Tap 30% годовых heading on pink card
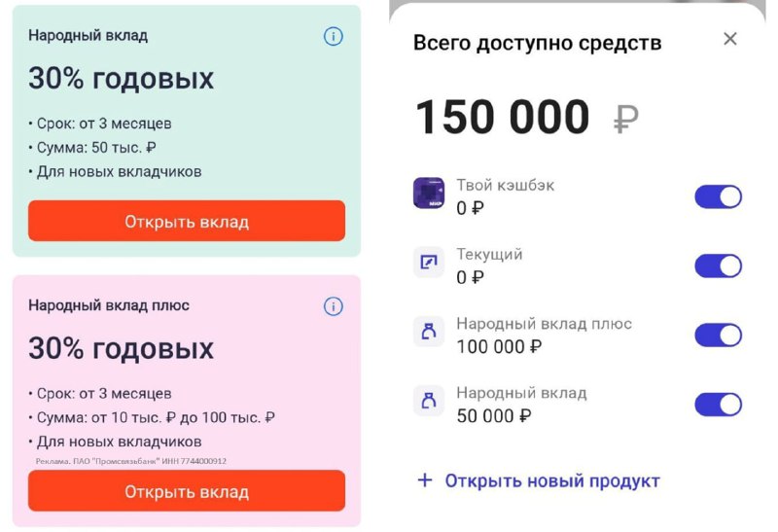778x532 pixels. [x=121, y=348]
